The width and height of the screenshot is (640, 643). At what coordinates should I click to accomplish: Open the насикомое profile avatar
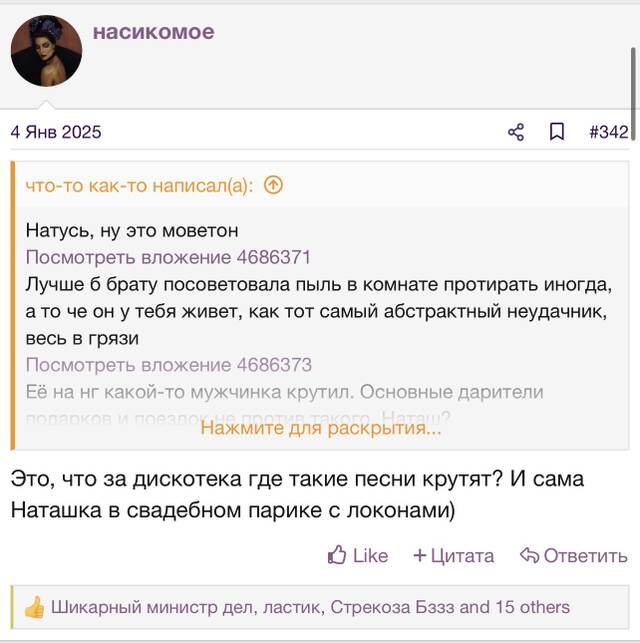[x=46, y=51]
